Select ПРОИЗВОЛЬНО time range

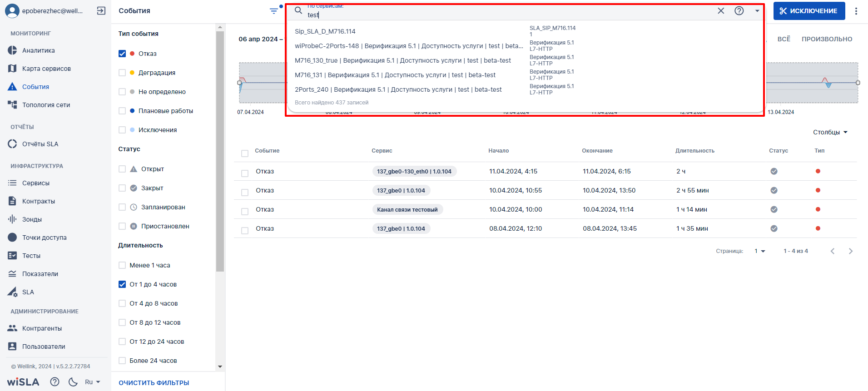point(827,39)
